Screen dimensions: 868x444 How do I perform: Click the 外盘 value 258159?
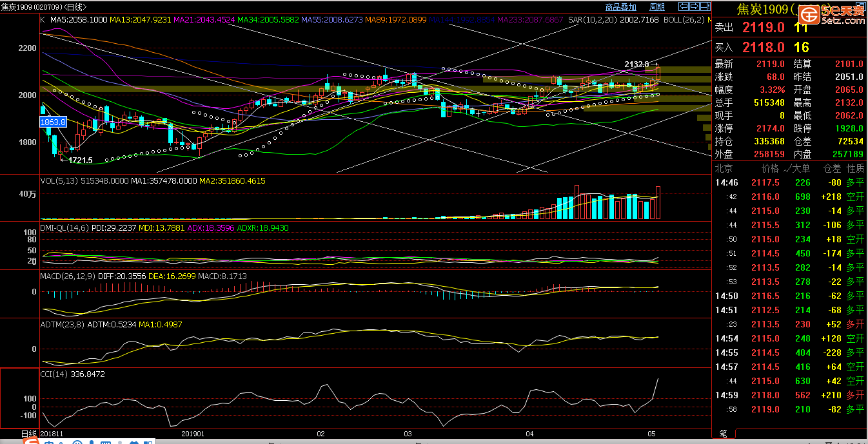[x=769, y=154]
